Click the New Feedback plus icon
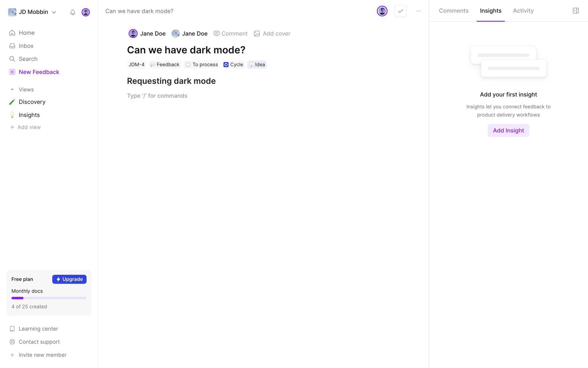 (x=12, y=72)
